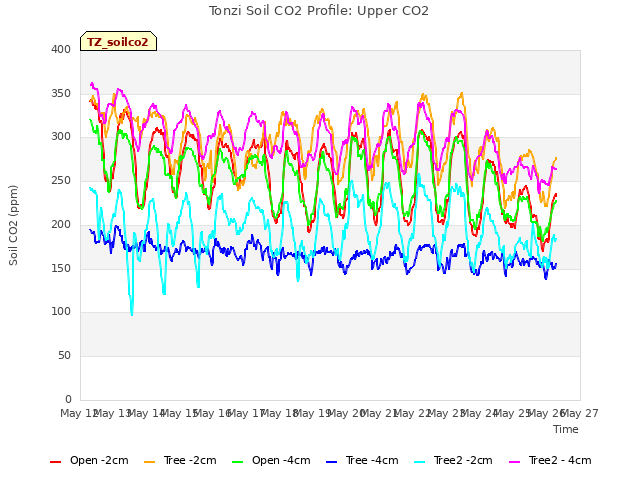Click the magenta Tree2 - 4cm legend swatch

point(515,462)
